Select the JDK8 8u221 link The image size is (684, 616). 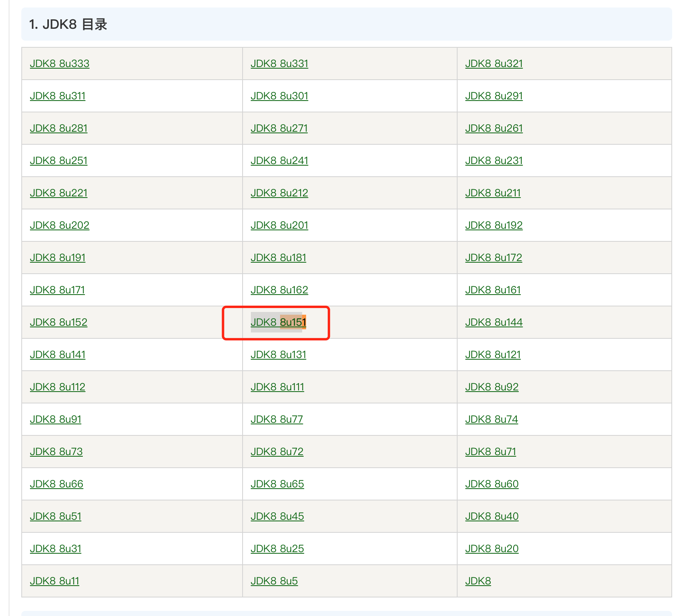(x=59, y=193)
